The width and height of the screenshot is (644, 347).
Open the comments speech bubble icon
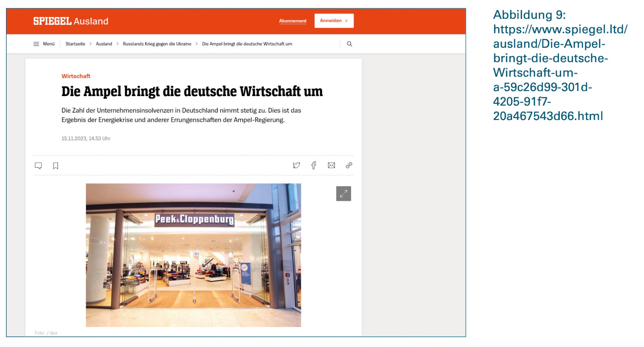pyautogui.click(x=39, y=166)
